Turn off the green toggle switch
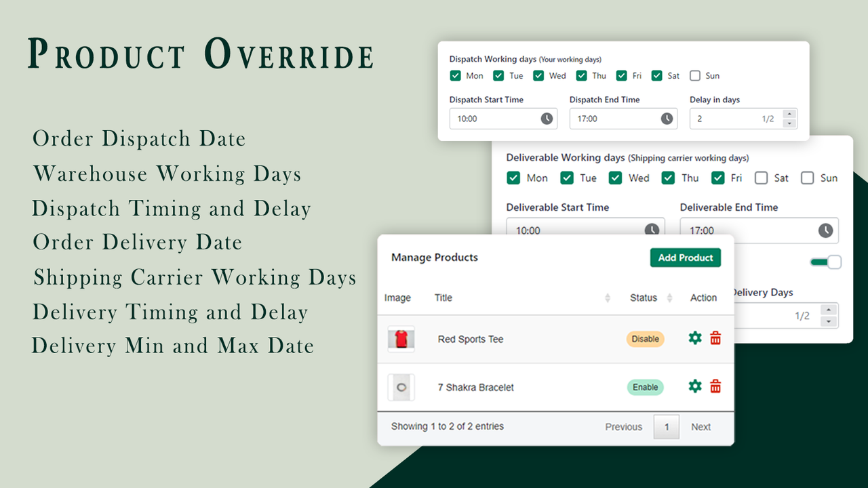Image resolution: width=868 pixels, height=488 pixels. coord(825,262)
